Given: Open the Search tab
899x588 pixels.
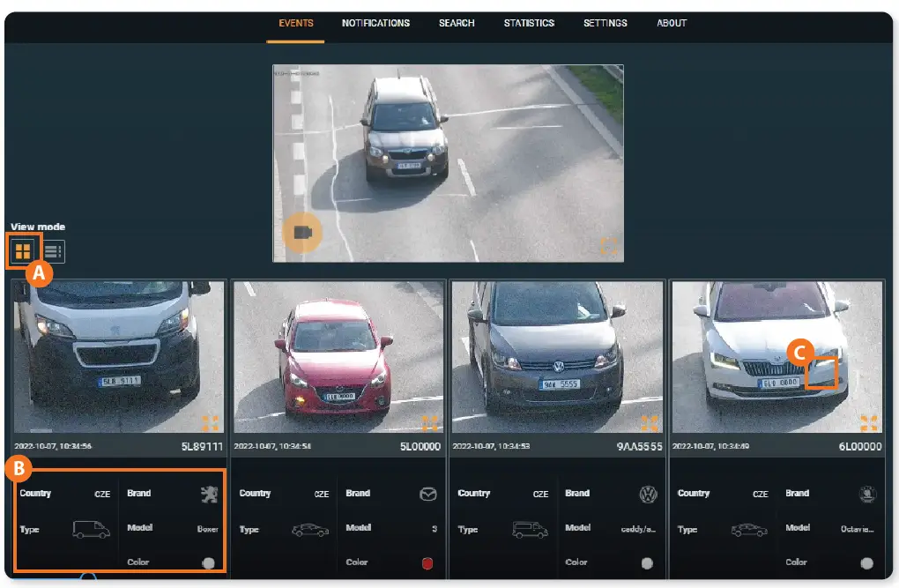Looking at the screenshot, I should [x=457, y=23].
